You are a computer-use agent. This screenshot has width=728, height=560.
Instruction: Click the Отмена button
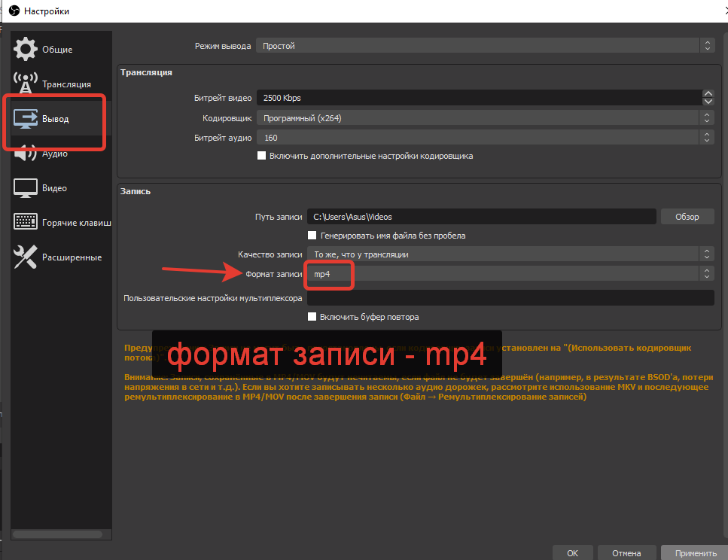tap(626, 552)
